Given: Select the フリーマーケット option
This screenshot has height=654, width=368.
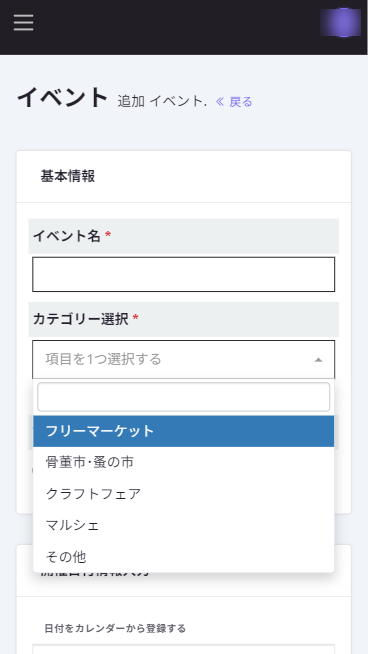Looking at the screenshot, I should [x=184, y=431].
